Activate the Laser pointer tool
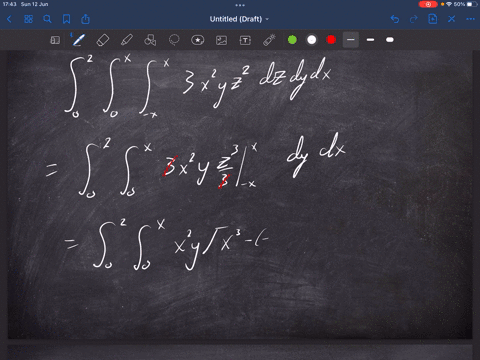 pyautogui.click(x=269, y=40)
